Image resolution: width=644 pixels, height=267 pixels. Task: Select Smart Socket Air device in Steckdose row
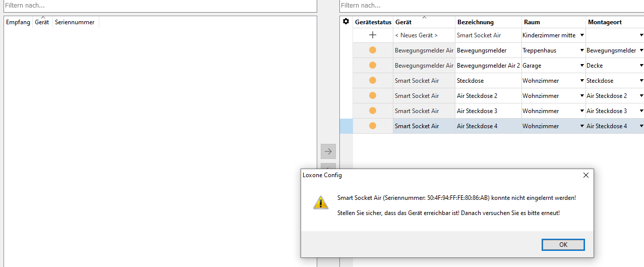(424, 81)
